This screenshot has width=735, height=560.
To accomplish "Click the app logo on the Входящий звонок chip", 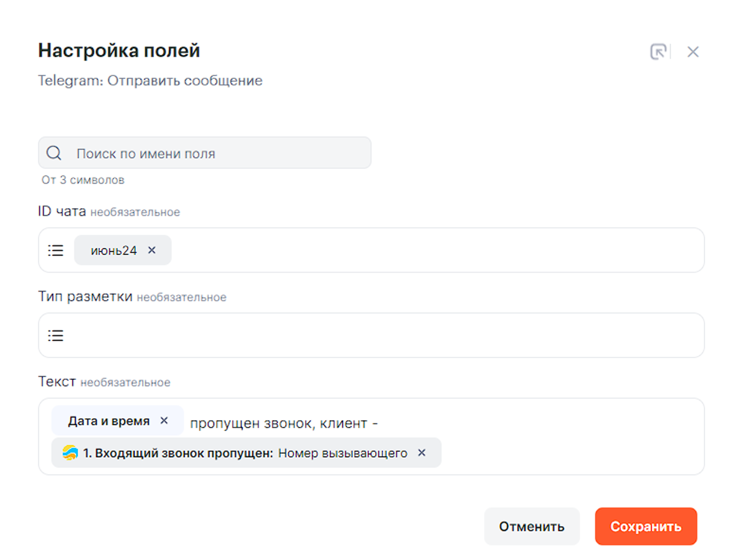I will click(x=70, y=453).
